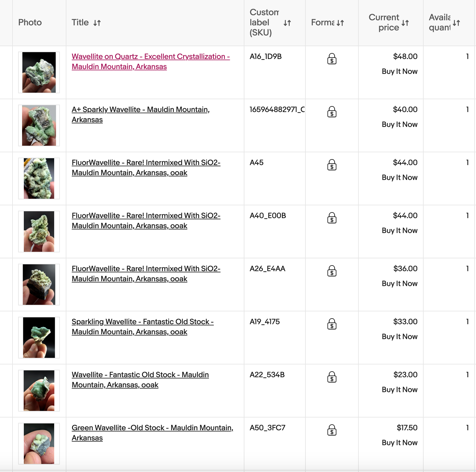Open Wavellite on Quartz Excellent Crystallization listing

pos(150,57)
